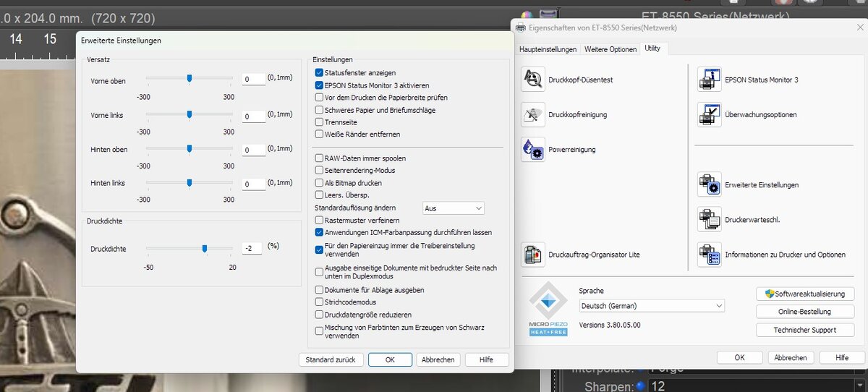Viewport: 868px width, 392px height.
Task: Select the Utility tab
Action: tap(653, 48)
